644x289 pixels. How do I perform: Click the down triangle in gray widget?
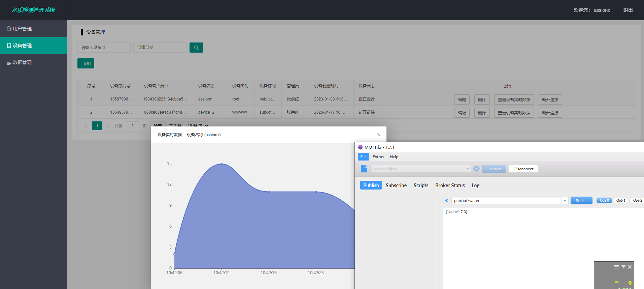tap(623, 267)
